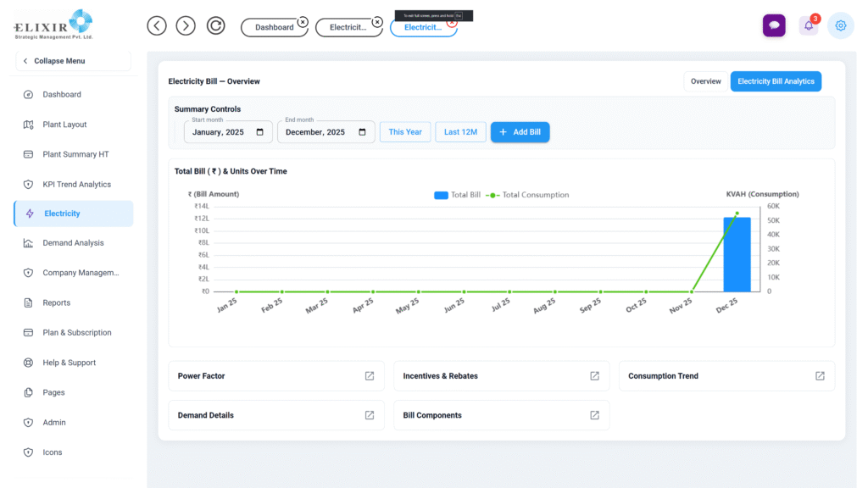The height and width of the screenshot is (488, 868).
Task: Click the back navigation arrow icon
Action: pyautogui.click(x=157, y=26)
